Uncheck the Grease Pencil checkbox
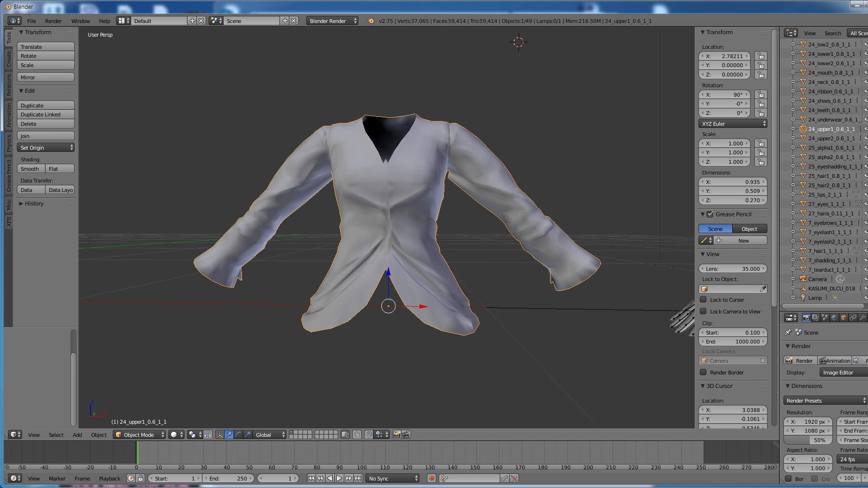The height and width of the screenshot is (488, 868). (x=710, y=214)
